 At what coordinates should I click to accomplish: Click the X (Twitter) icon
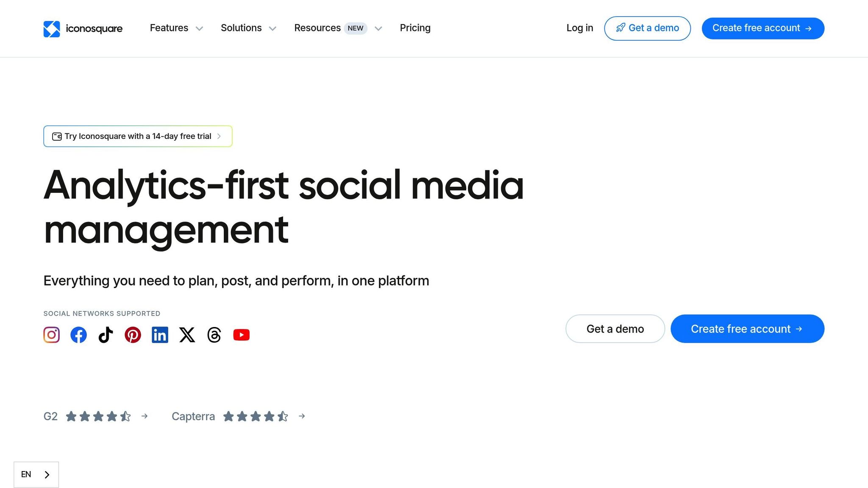(187, 335)
